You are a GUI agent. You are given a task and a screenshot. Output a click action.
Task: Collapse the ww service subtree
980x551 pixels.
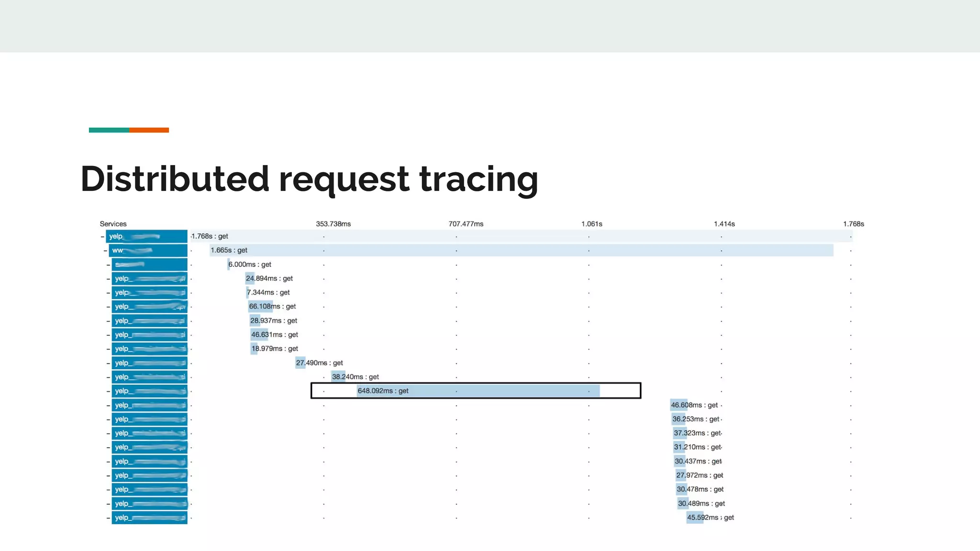(x=105, y=251)
